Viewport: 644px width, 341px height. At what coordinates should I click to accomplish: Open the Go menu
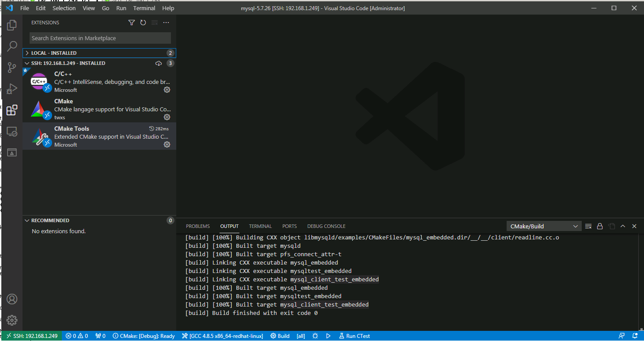tap(106, 8)
